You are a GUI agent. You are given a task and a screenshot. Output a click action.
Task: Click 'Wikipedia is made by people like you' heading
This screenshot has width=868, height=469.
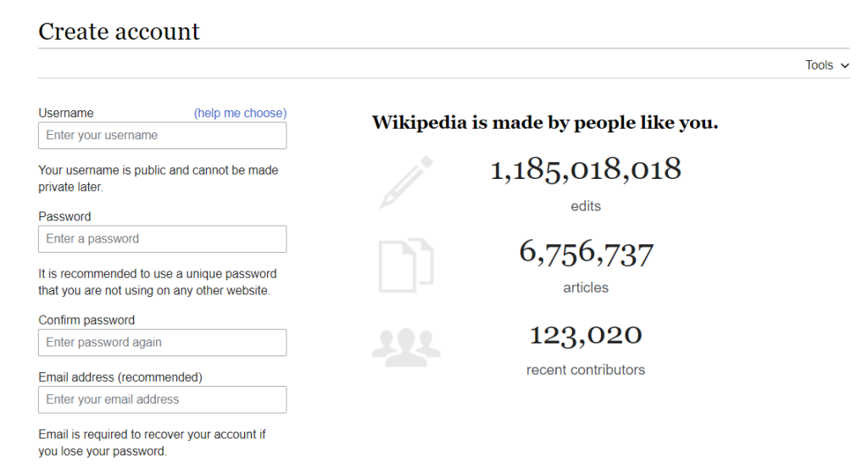pyautogui.click(x=545, y=123)
